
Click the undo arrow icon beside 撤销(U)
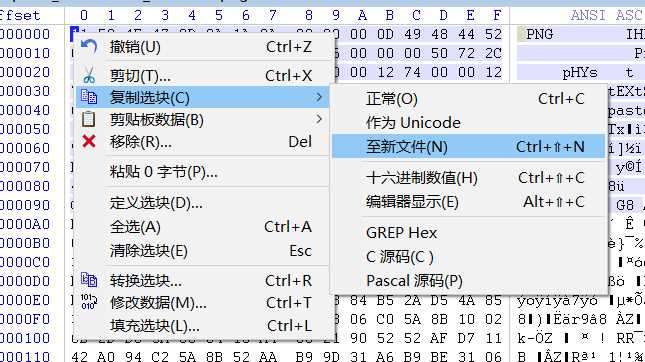89,47
